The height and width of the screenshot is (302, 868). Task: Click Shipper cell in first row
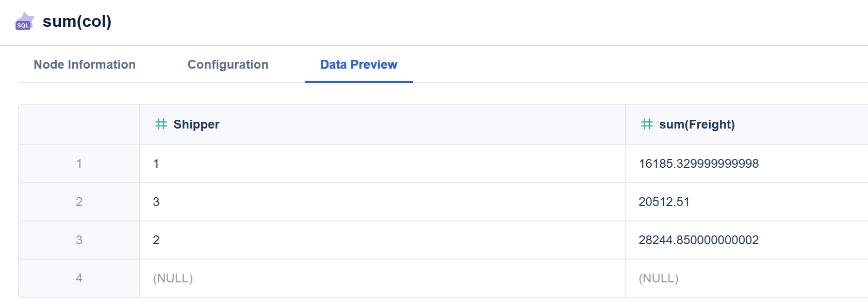156,164
